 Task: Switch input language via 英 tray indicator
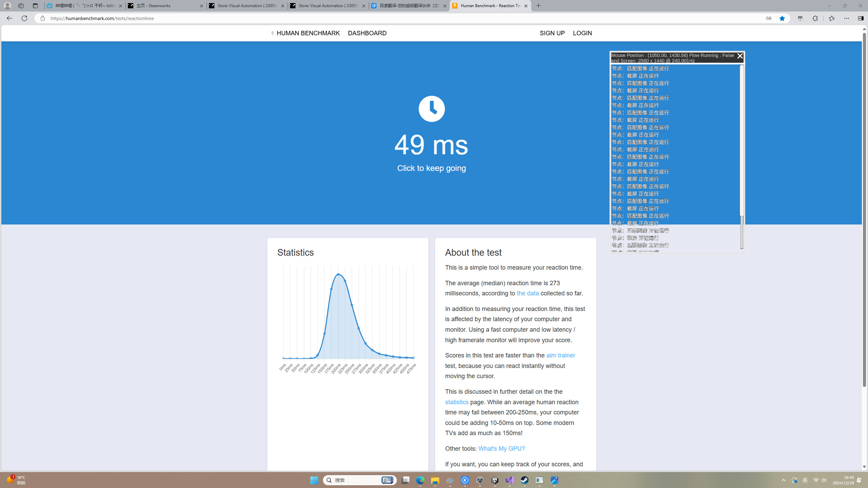click(x=806, y=480)
